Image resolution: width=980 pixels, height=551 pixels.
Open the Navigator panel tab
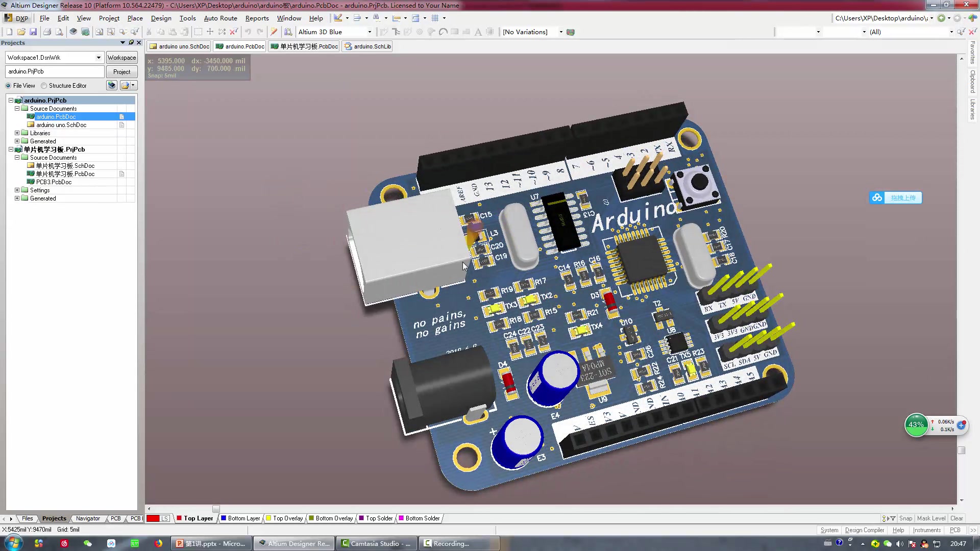[x=88, y=518]
